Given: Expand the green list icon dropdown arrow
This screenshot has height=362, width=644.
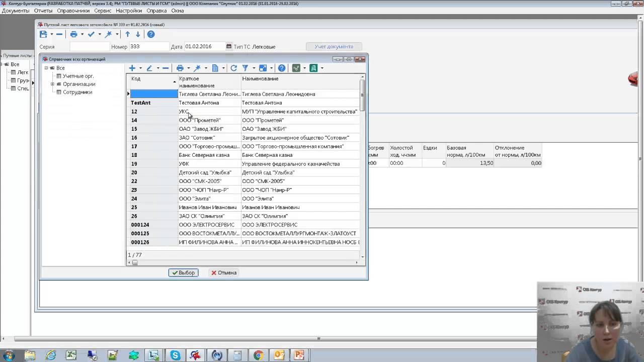Looking at the screenshot, I should [x=322, y=68].
